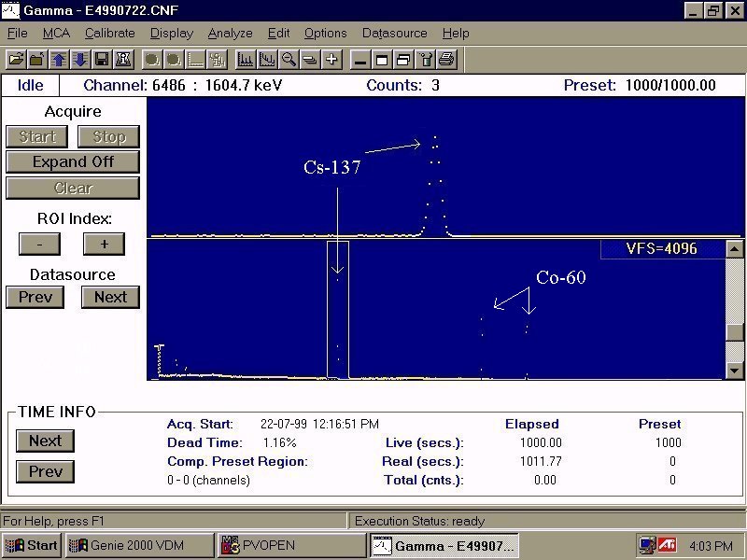The height and width of the screenshot is (560, 747).
Task: Click the plus expand toolbar icon
Action: coord(331,59)
